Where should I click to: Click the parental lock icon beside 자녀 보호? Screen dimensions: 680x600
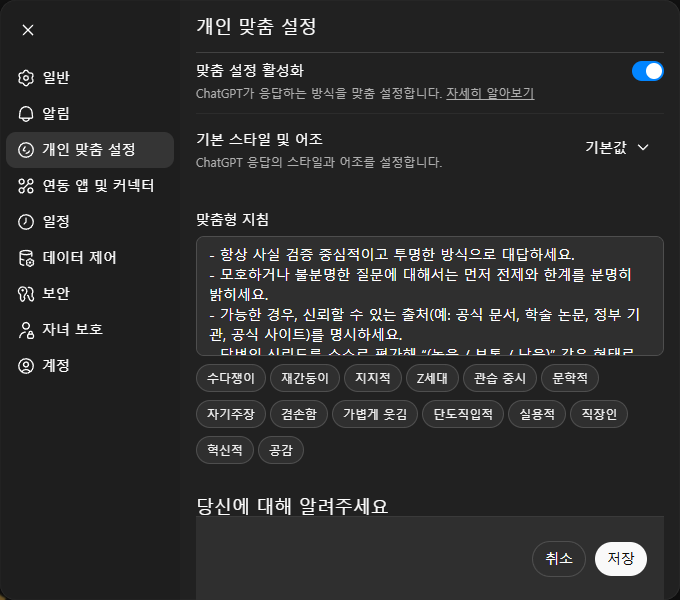tap(26, 330)
